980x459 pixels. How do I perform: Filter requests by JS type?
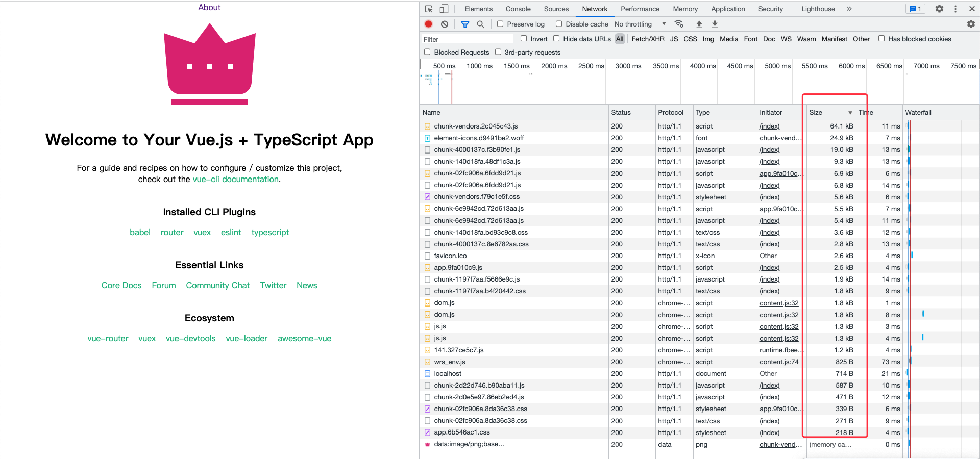click(x=674, y=39)
